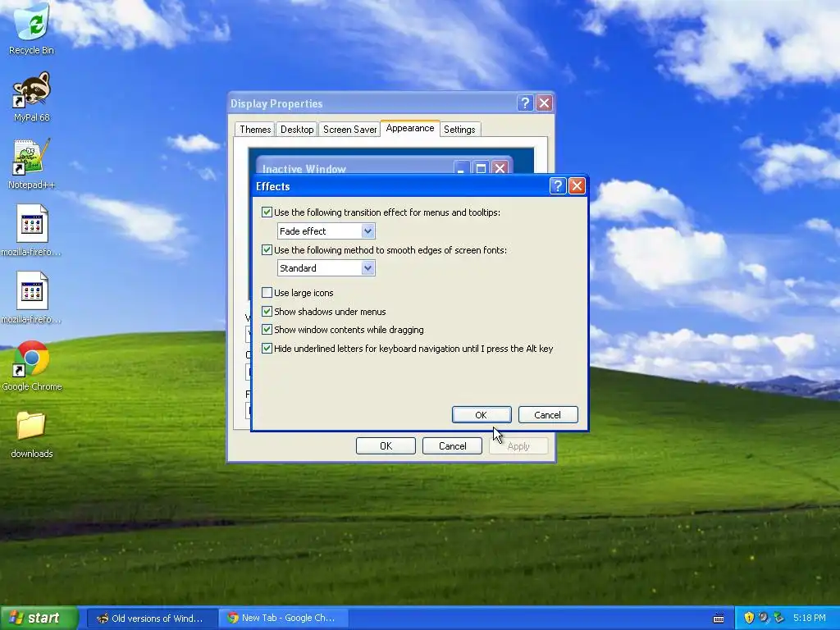
Task: Select the Google Chrome desktop shortcut
Action: [x=32, y=365]
